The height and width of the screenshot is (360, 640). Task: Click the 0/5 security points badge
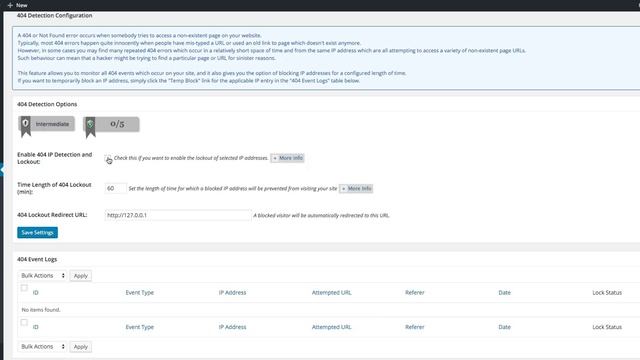[111, 124]
